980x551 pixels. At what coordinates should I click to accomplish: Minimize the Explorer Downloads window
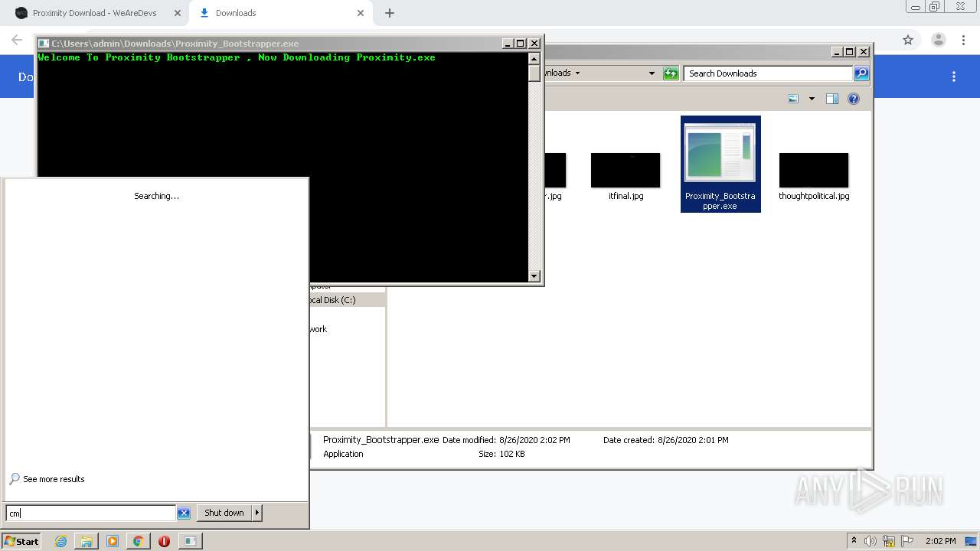click(836, 52)
